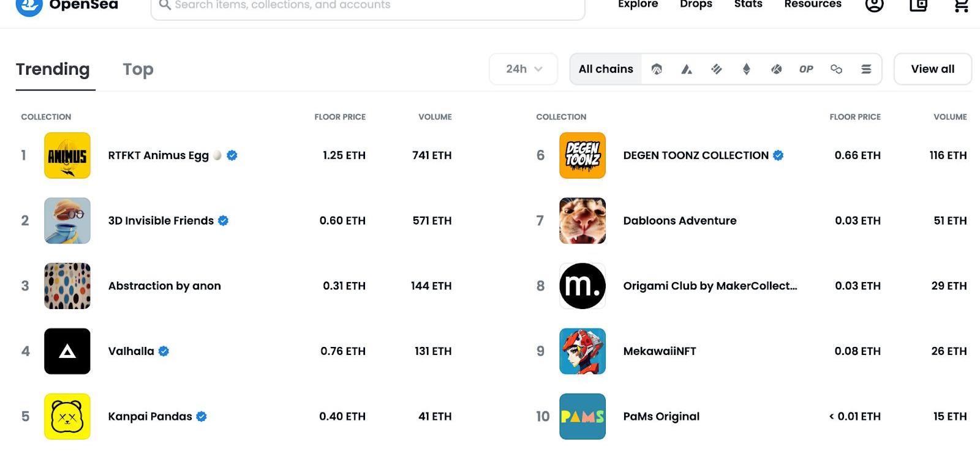
Task: Open the Drops menu
Action: pyautogui.click(x=696, y=4)
